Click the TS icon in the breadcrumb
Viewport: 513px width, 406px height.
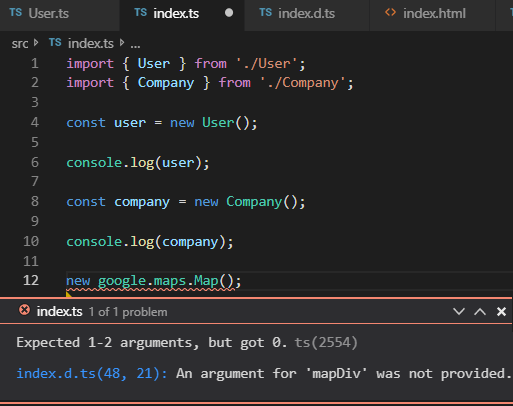[55, 42]
